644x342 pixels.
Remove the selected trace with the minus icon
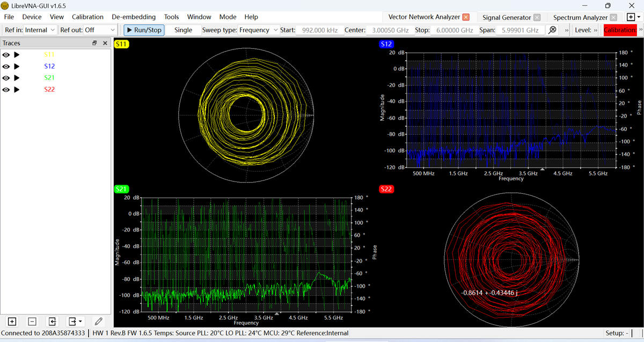point(32,321)
